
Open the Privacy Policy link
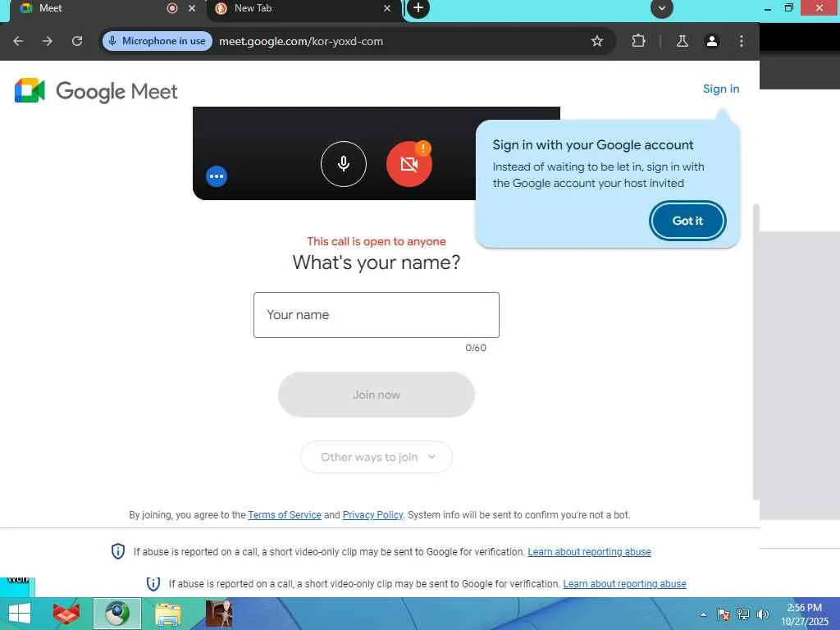[373, 515]
